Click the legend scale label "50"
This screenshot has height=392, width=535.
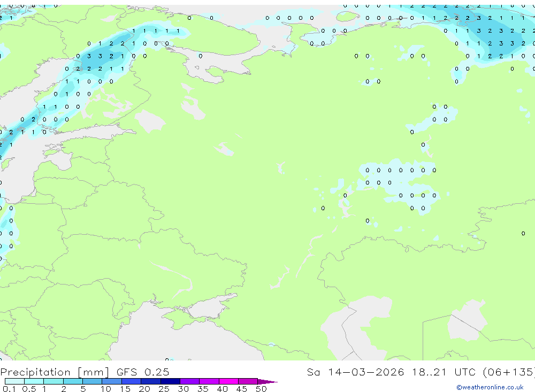tap(261, 389)
